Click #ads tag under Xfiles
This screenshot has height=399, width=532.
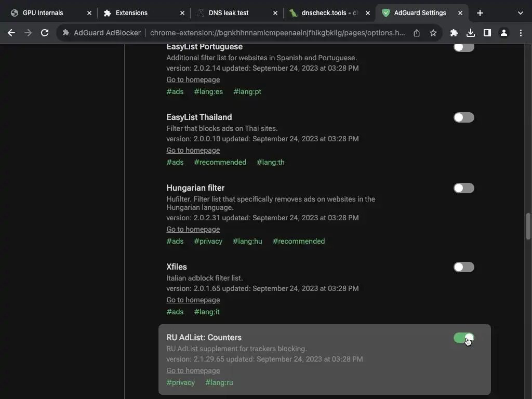175,312
